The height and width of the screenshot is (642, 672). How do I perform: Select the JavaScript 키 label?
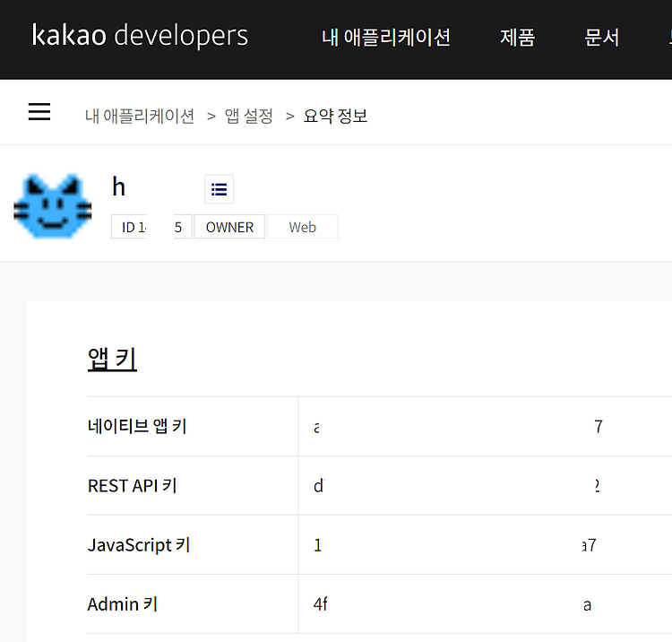pyautogui.click(x=139, y=545)
